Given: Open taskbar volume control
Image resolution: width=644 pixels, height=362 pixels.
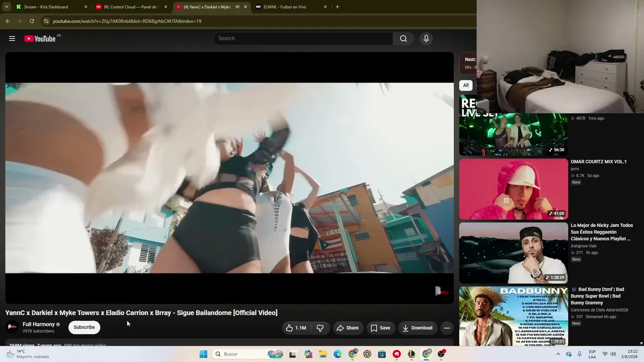Looking at the screenshot, I should pos(613,354).
